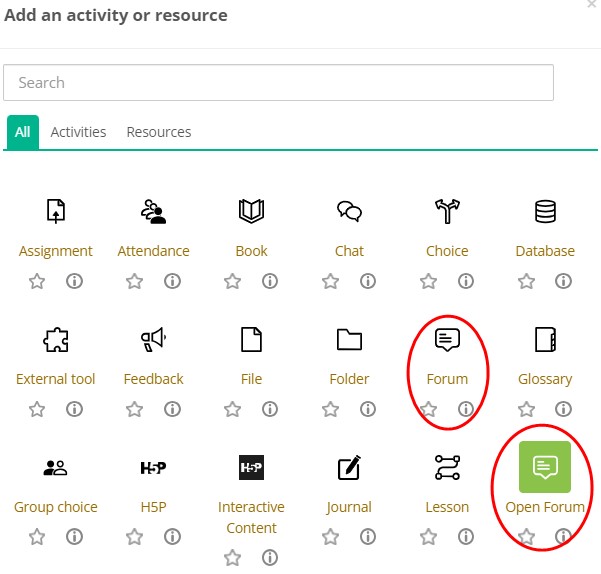Select the Lesson activity icon

click(x=447, y=467)
